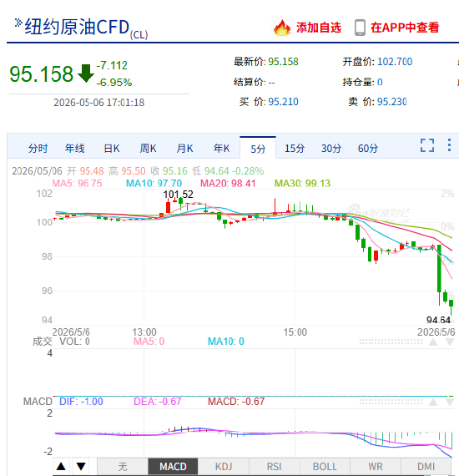Switch to the 60分 chart tab

click(368, 149)
